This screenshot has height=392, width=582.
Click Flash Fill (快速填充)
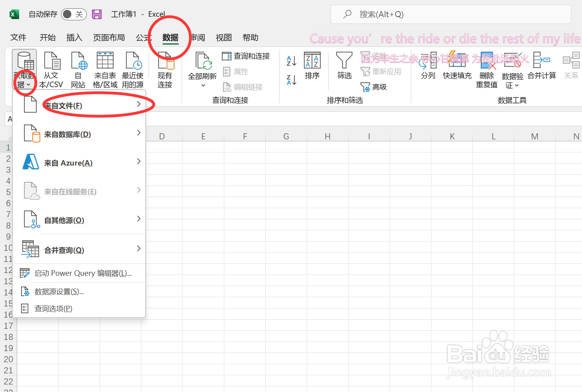click(x=457, y=66)
